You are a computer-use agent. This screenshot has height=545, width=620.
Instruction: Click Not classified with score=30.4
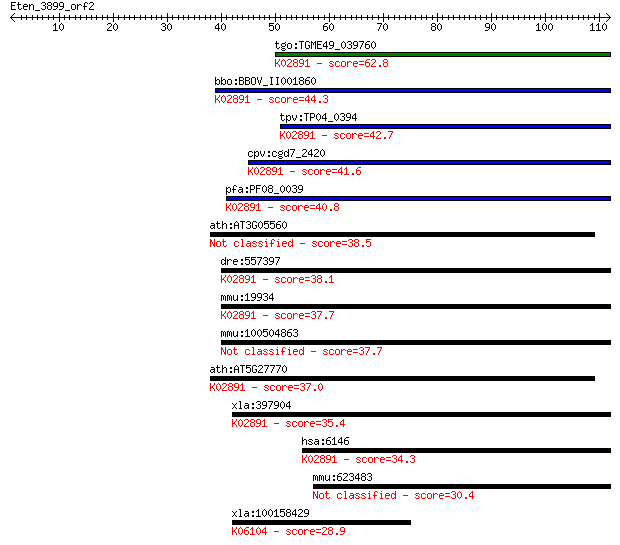coord(393,495)
